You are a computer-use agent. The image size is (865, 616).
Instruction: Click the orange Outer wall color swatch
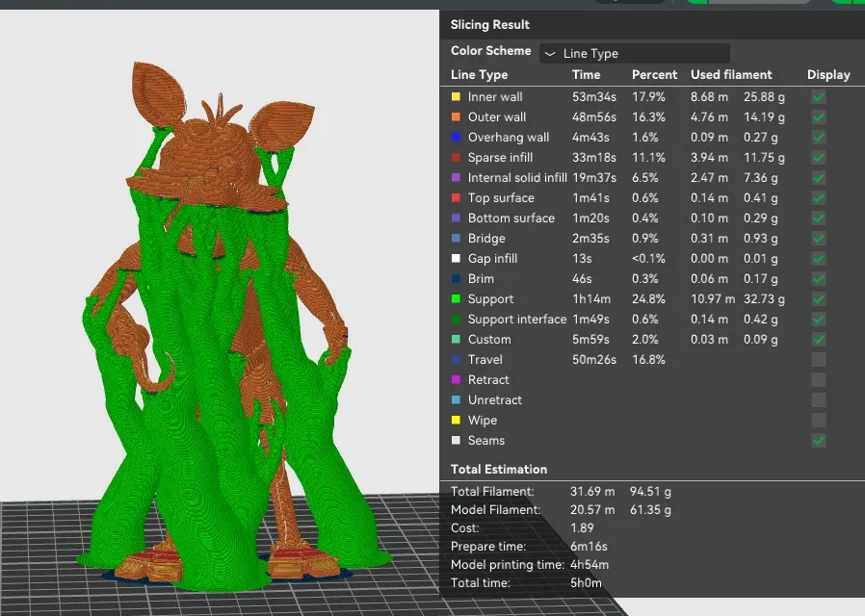456,116
